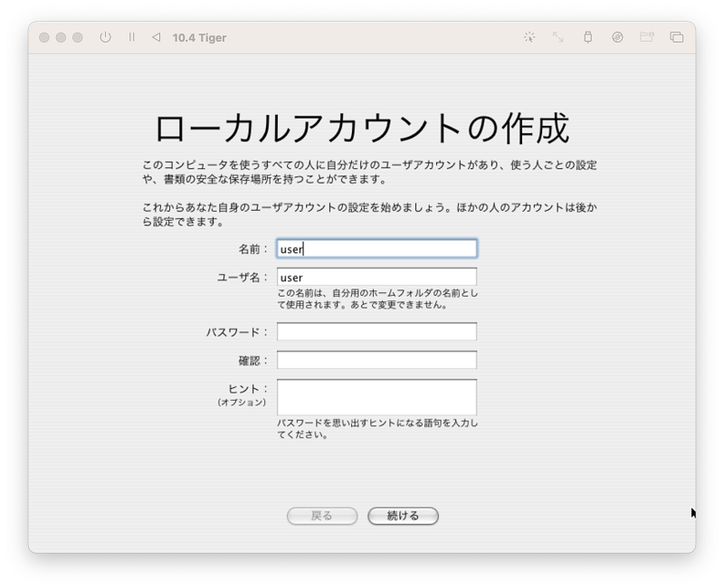
Task: Click the '10.4 Tiger' window title
Action: [199, 38]
